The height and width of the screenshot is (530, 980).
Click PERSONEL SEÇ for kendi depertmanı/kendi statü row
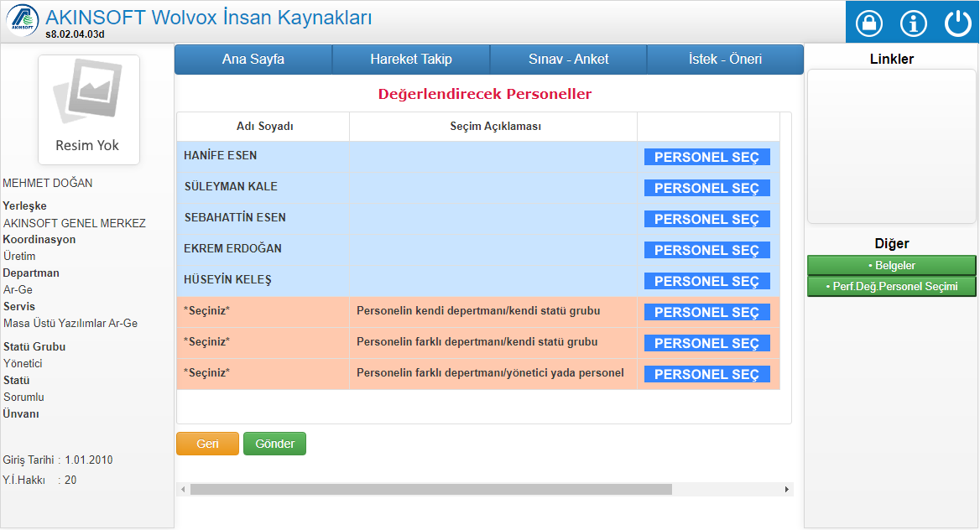[706, 313]
